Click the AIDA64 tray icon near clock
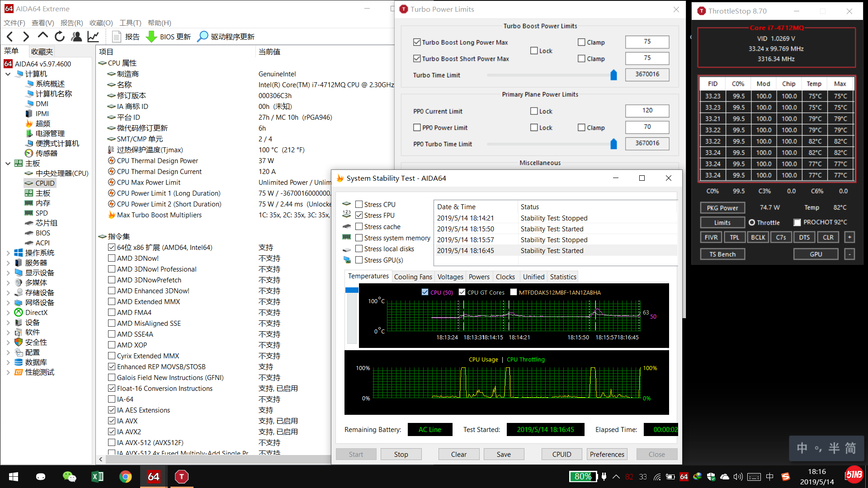The width and height of the screenshot is (868, 488). pyautogui.click(x=684, y=477)
